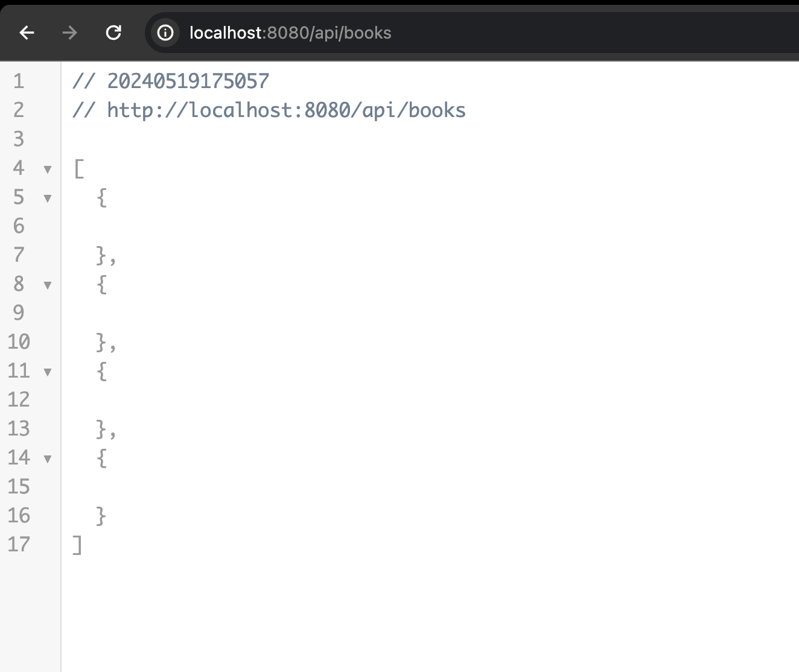
Task: Collapse the array using the line 4 triangle
Action: [48, 170]
